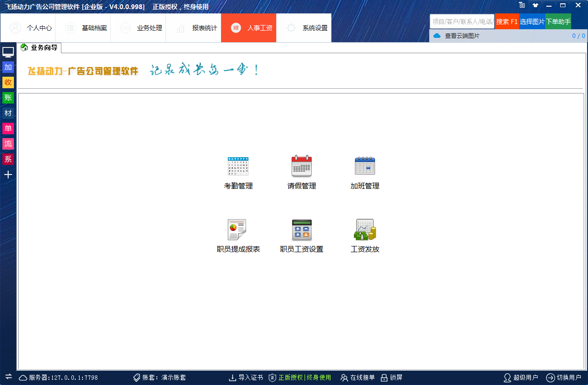Screen dimensions: 588x385
Task: Select the 业务向导 tab
Action: pos(39,48)
